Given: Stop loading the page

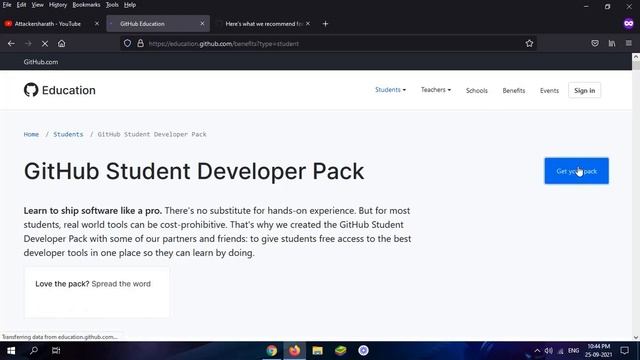Looking at the screenshot, I should click(45, 43).
